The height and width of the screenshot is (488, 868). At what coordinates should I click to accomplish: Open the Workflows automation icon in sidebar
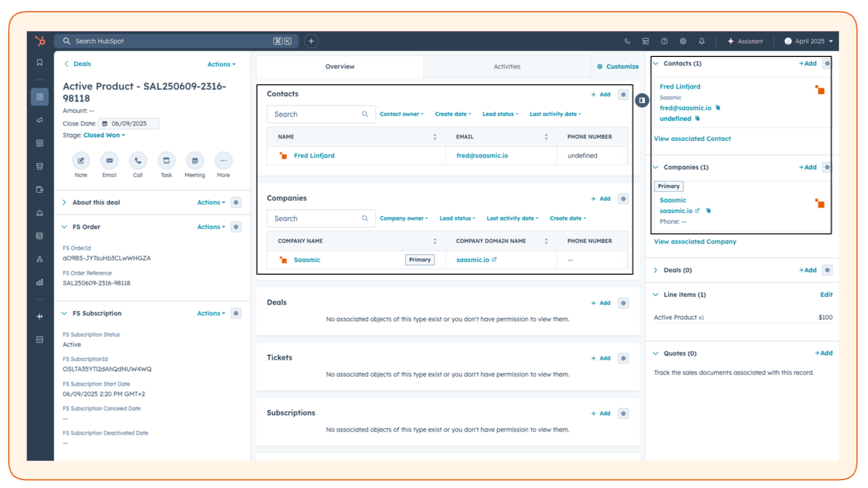[39, 259]
